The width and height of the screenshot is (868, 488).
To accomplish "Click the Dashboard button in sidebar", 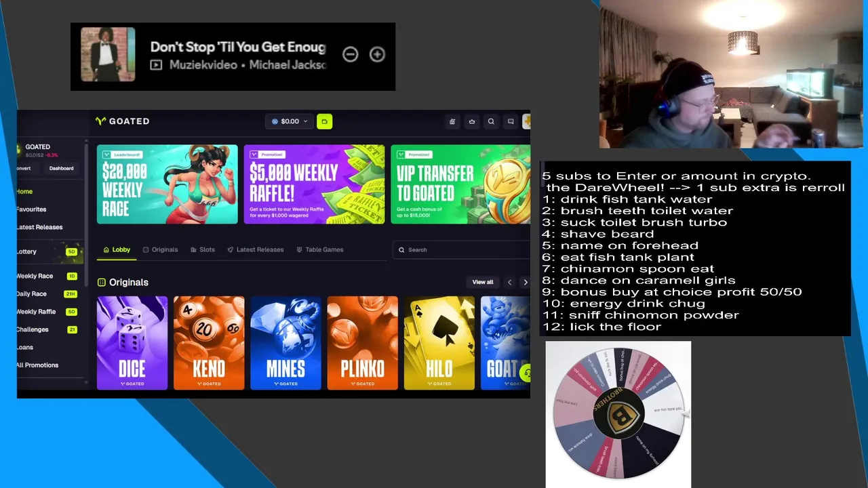I will [x=61, y=168].
